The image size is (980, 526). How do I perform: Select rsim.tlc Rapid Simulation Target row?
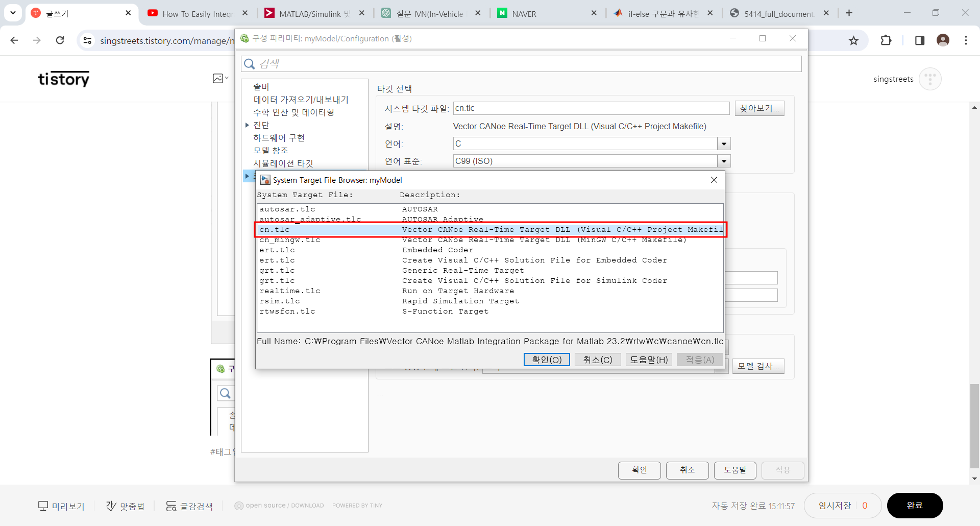click(490, 301)
